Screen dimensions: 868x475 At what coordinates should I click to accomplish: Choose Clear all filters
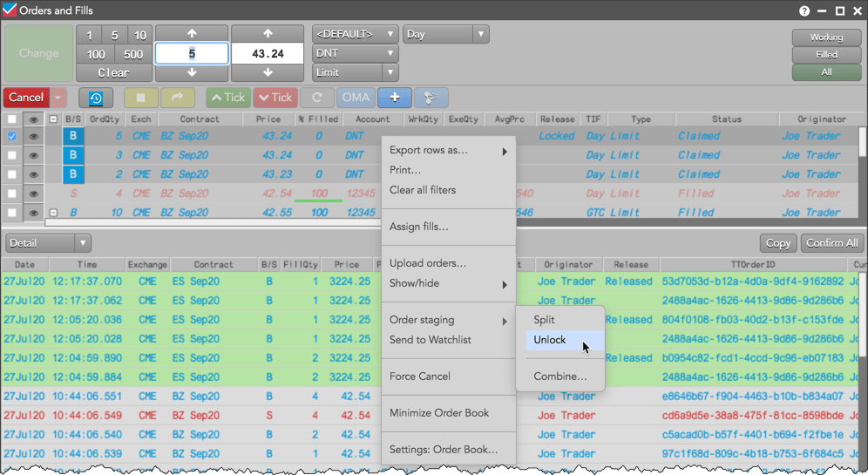pyautogui.click(x=449, y=190)
